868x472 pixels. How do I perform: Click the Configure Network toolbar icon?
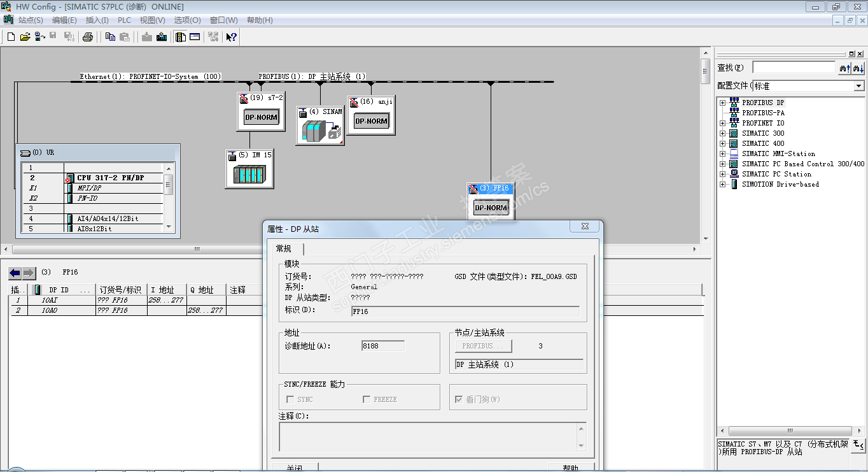[213, 37]
